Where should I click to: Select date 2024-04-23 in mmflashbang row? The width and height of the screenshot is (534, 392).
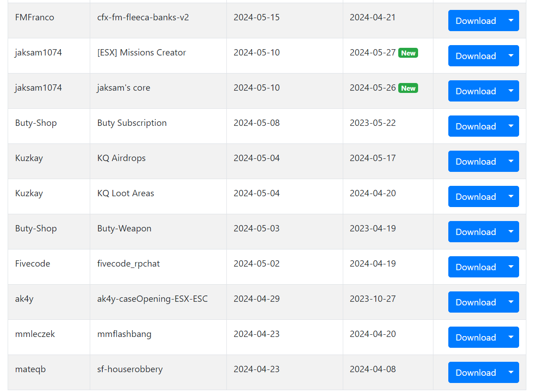point(257,334)
